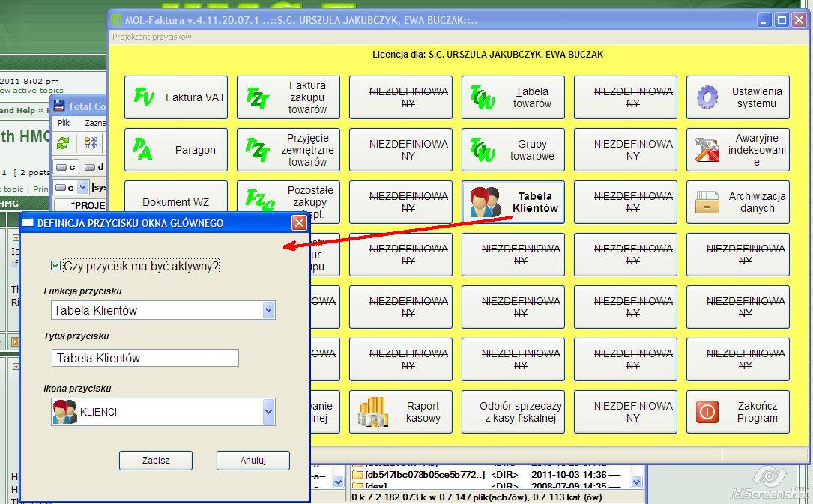Click the 'and Help' breadcrumb link on forum
Image resolution: width=813 pixels, height=504 pixels.
[x=18, y=110]
